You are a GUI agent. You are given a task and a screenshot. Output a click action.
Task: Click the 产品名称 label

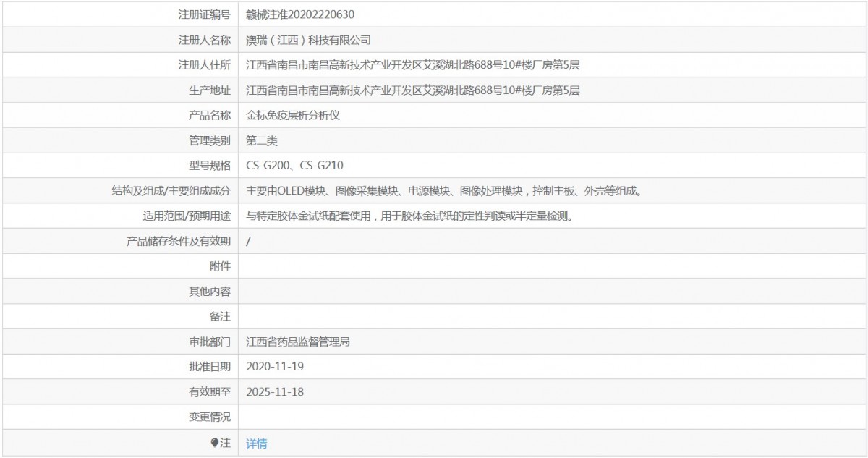210,115
